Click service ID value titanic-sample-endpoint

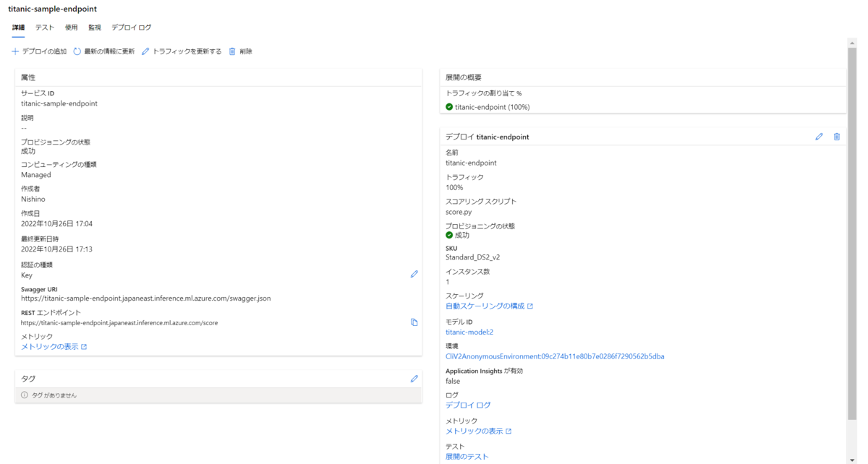click(59, 103)
